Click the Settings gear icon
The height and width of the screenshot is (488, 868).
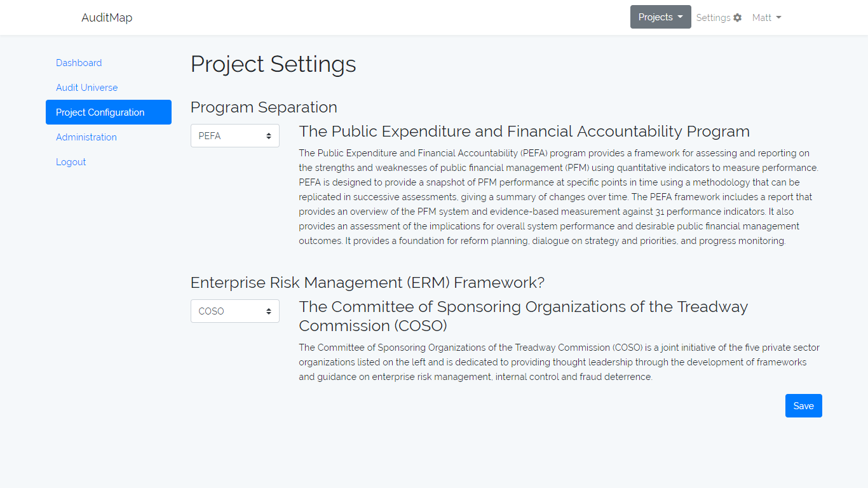click(737, 18)
